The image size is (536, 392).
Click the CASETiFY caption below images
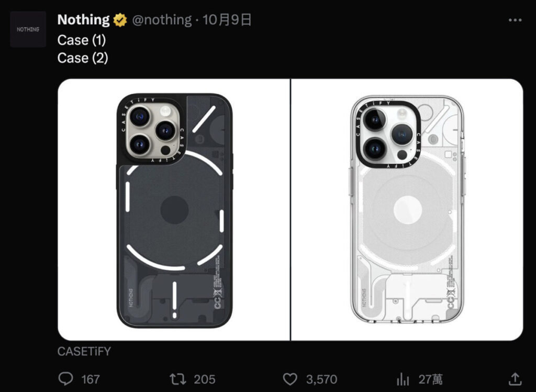tap(84, 351)
